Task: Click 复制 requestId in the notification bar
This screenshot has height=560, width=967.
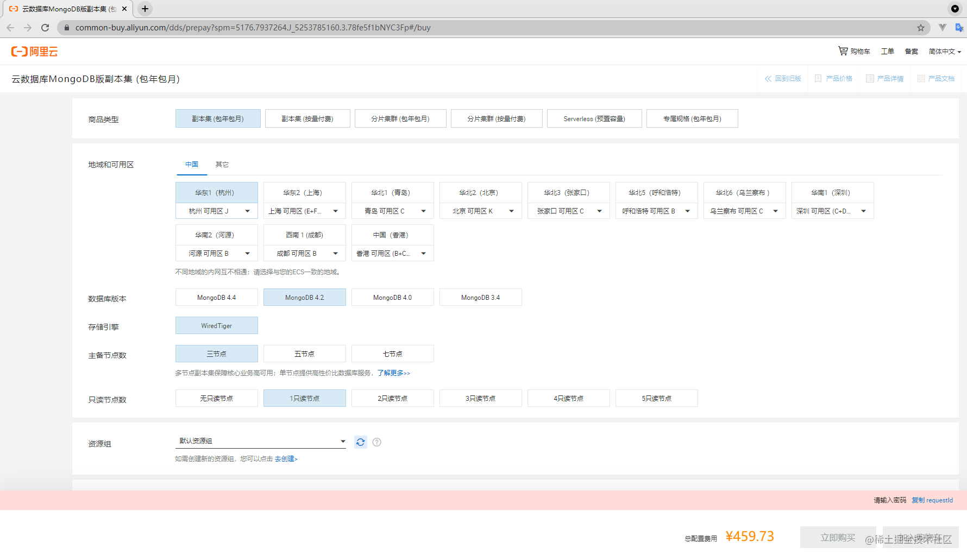Action: (932, 500)
